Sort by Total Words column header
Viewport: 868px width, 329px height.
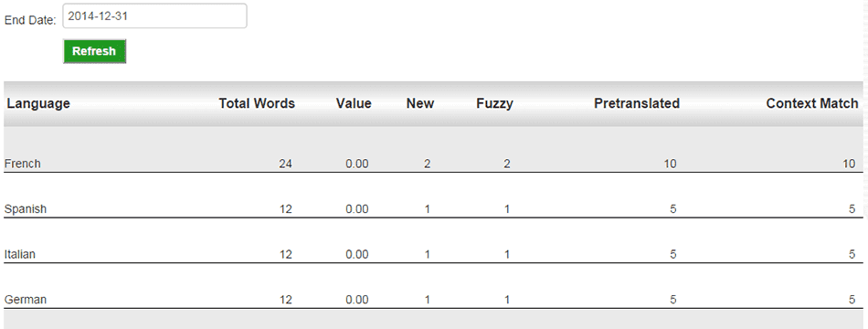(x=257, y=103)
